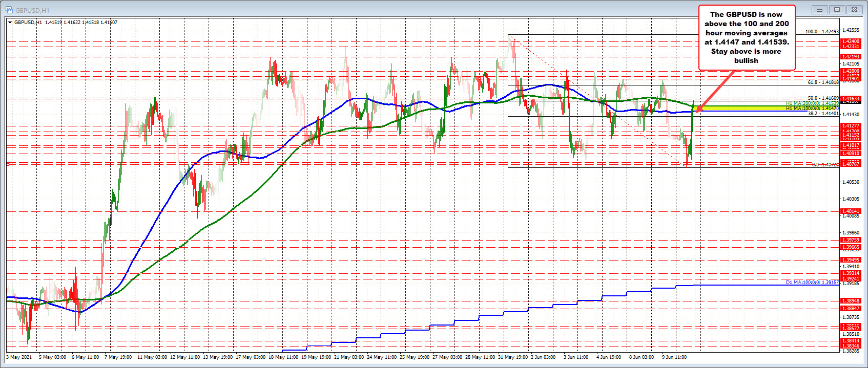The width and height of the screenshot is (868, 368).
Task: Click the time axis label 2 Jun 03:00
Action: point(543,357)
